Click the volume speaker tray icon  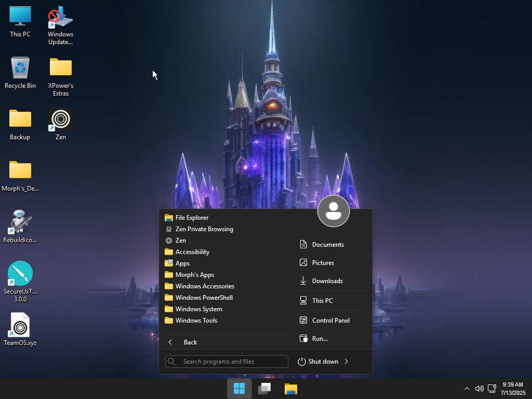click(479, 389)
